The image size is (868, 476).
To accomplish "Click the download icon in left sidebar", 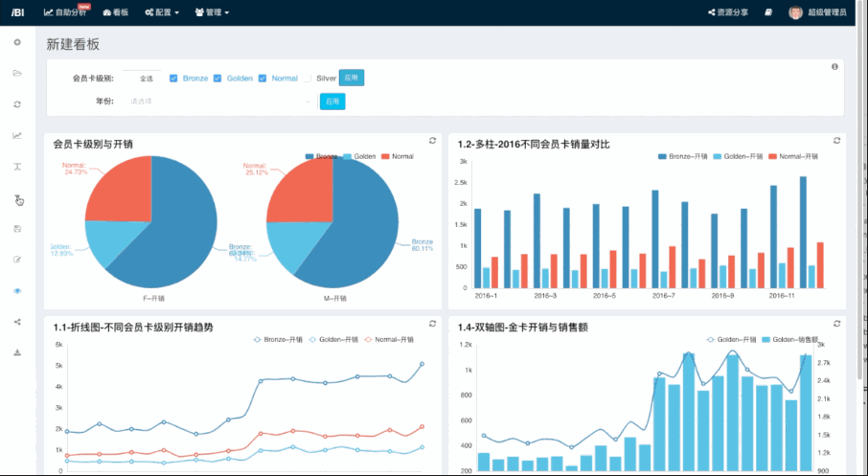I will coord(17,352).
